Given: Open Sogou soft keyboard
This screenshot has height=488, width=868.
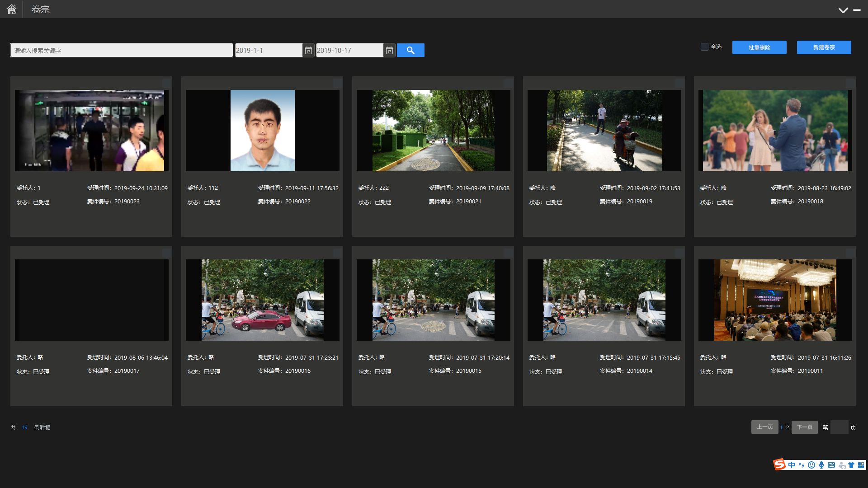Looking at the screenshot, I should point(831,465).
